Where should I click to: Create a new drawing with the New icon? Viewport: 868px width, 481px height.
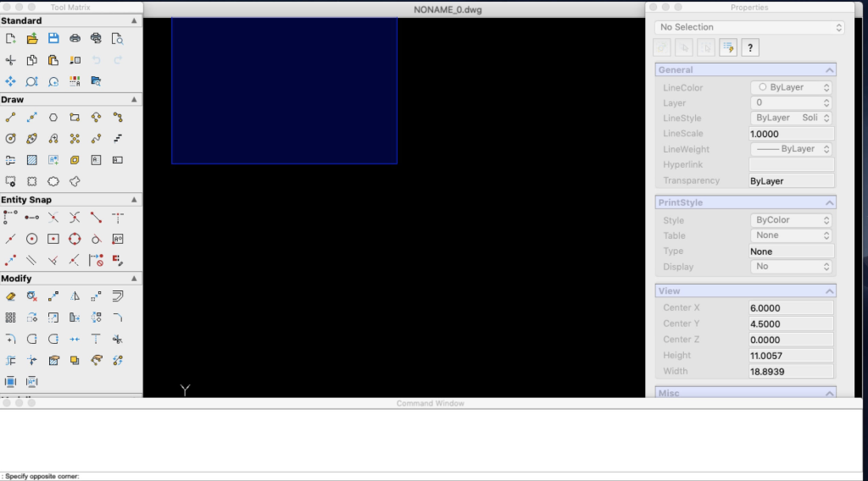(10, 38)
